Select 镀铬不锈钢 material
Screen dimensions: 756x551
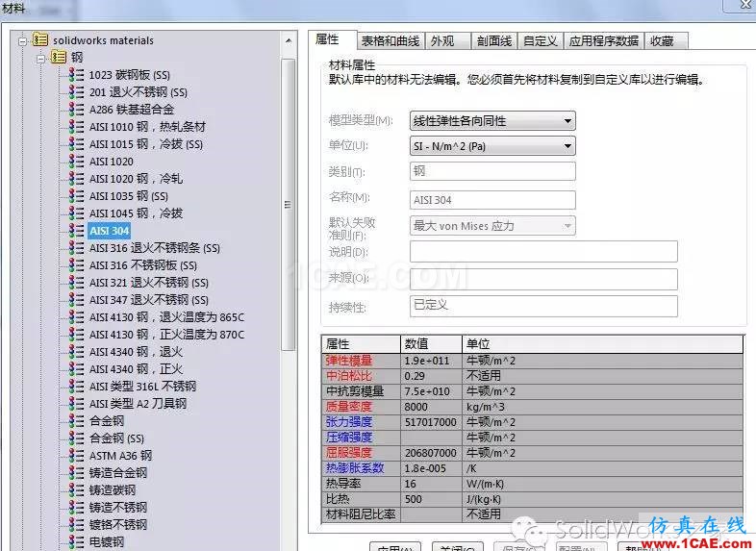118,524
